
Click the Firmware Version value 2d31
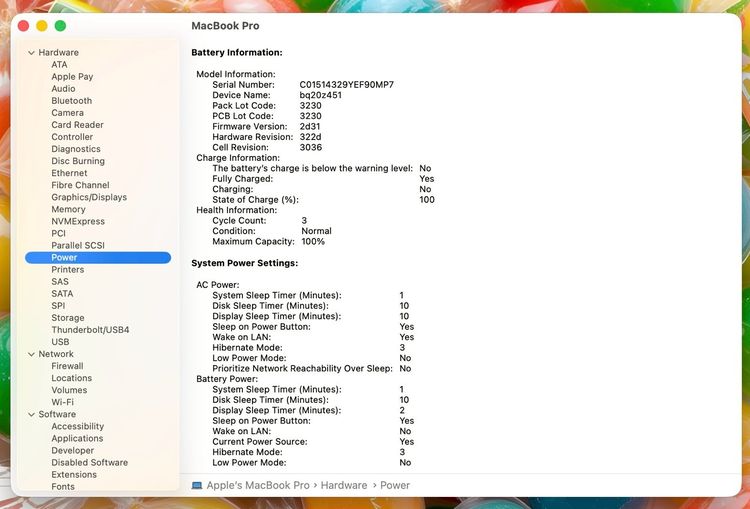click(x=310, y=126)
